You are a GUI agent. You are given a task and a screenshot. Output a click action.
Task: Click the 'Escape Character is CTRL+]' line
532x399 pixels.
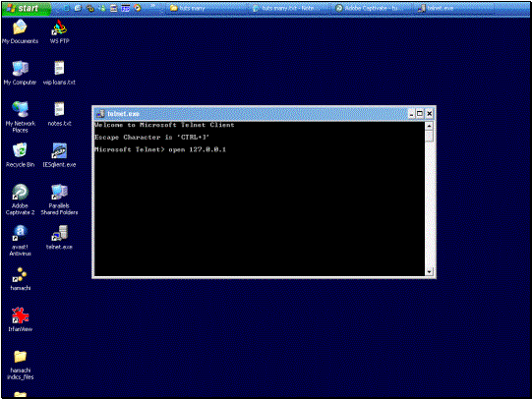pos(151,138)
